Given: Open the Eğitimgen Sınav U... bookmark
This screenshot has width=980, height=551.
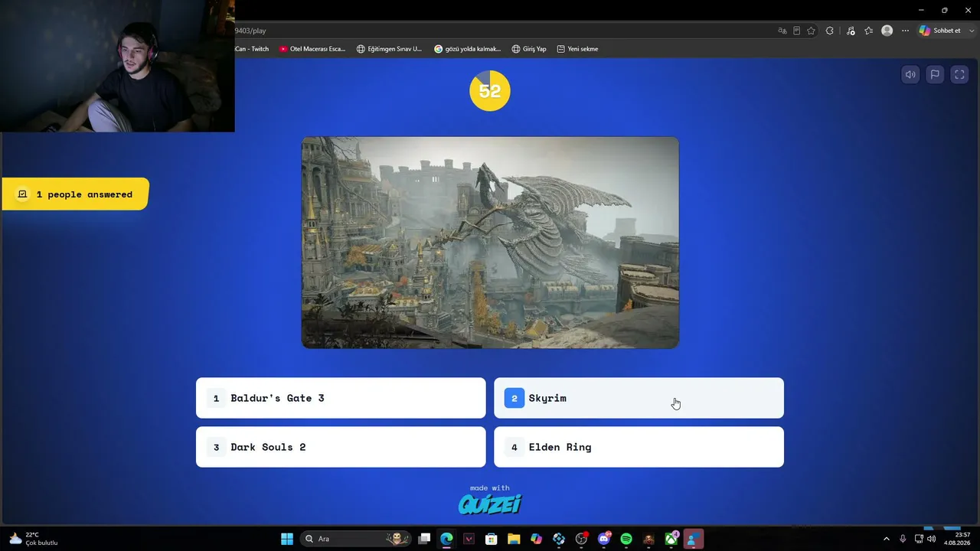Looking at the screenshot, I should 389,49.
